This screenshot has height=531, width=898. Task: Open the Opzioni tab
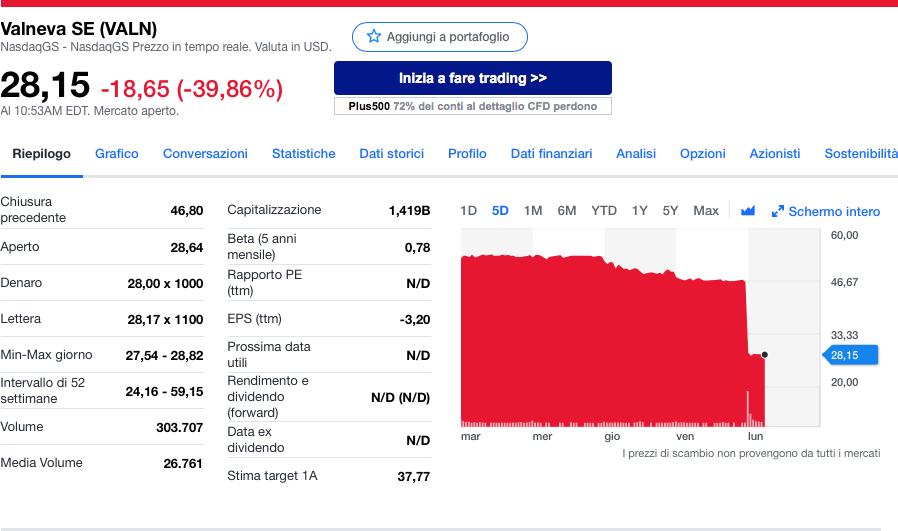[x=703, y=154]
